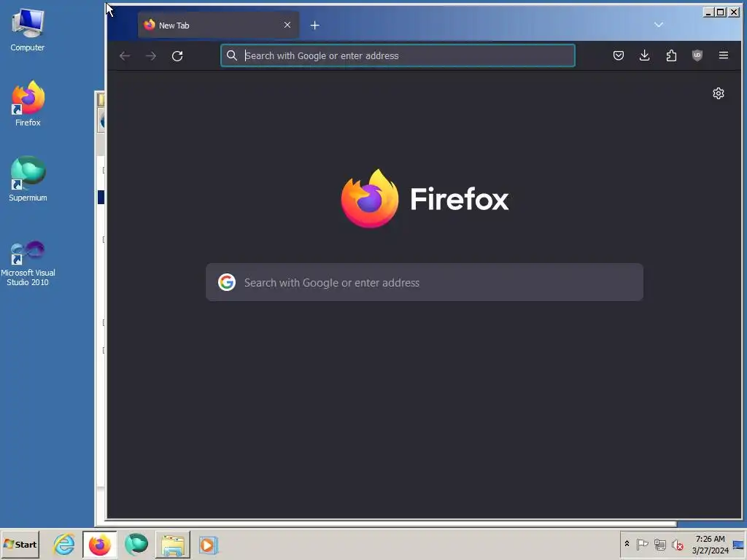Open the Start menu
Image resolution: width=747 pixels, height=560 pixels.
[x=20, y=544]
